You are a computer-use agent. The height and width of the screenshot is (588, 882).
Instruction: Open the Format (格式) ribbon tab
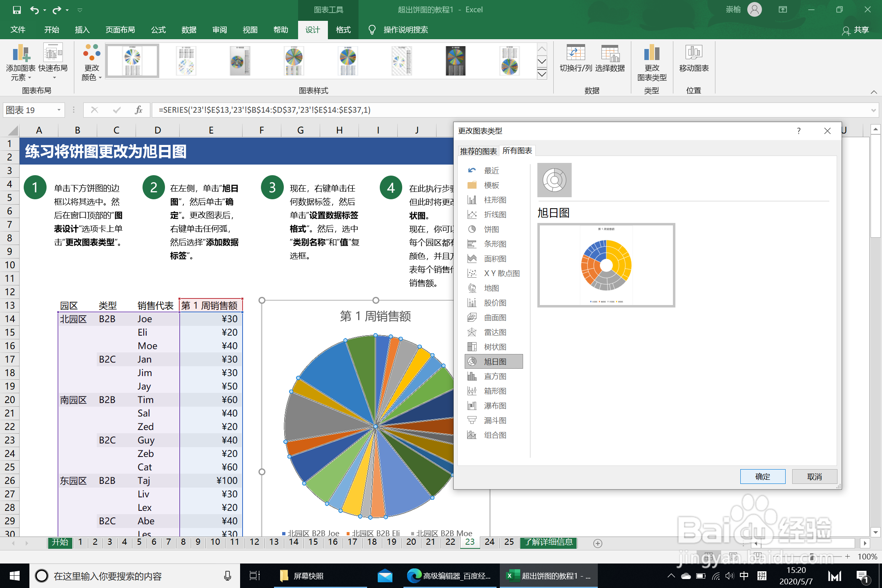point(343,30)
